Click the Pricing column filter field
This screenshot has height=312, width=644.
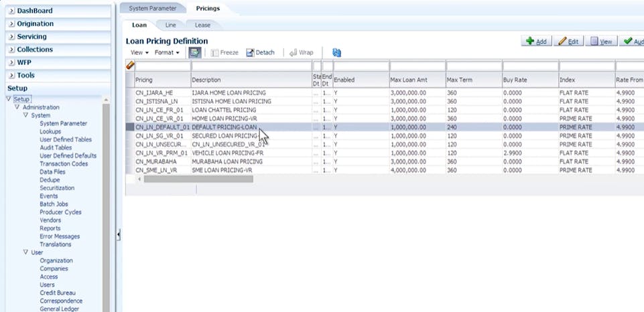pyautogui.click(x=163, y=66)
